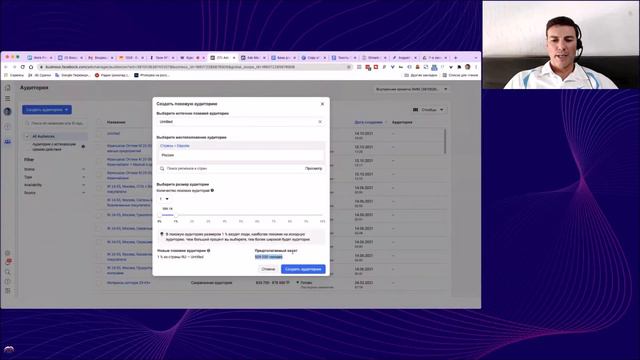Close the create lookalike audience dialog
Viewport: 640px width, 360px height.
[x=322, y=104]
